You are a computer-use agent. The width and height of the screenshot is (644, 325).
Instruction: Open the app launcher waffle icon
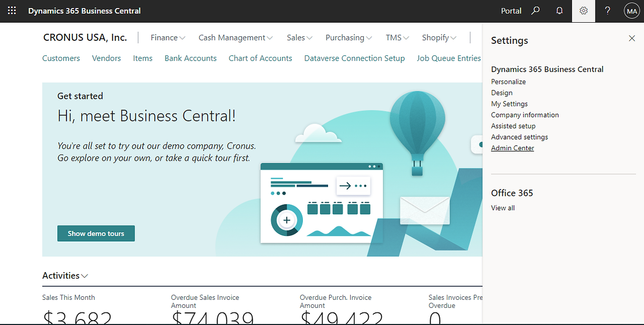pos(12,11)
